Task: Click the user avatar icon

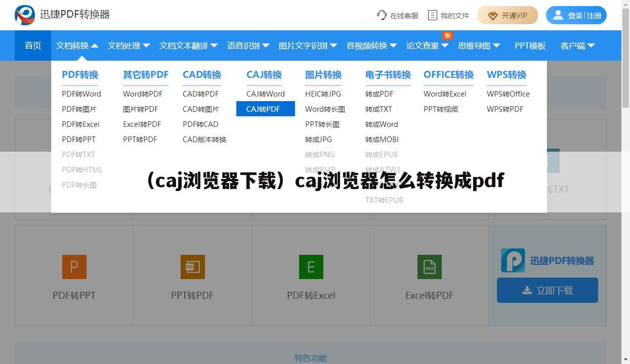Action: (x=558, y=15)
